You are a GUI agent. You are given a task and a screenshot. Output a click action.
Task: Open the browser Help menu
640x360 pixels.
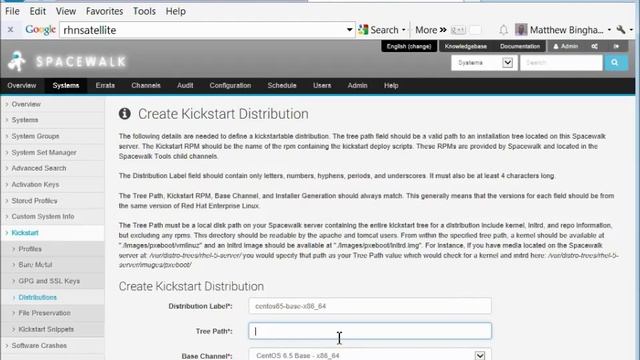(176, 11)
